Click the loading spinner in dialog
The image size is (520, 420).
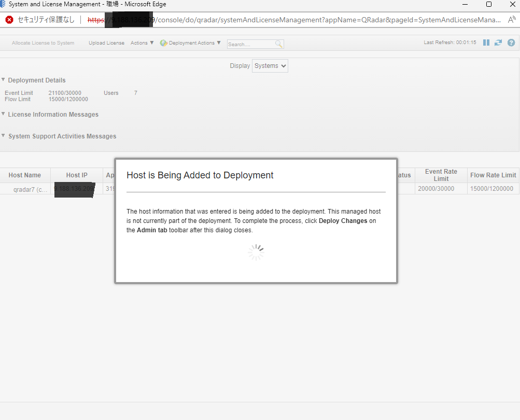pyautogui.click(x=256, y=253)
